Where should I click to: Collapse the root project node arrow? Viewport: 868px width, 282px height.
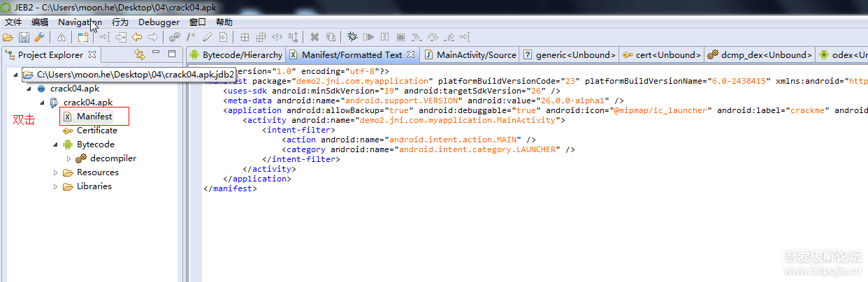[x=15, y=75]
